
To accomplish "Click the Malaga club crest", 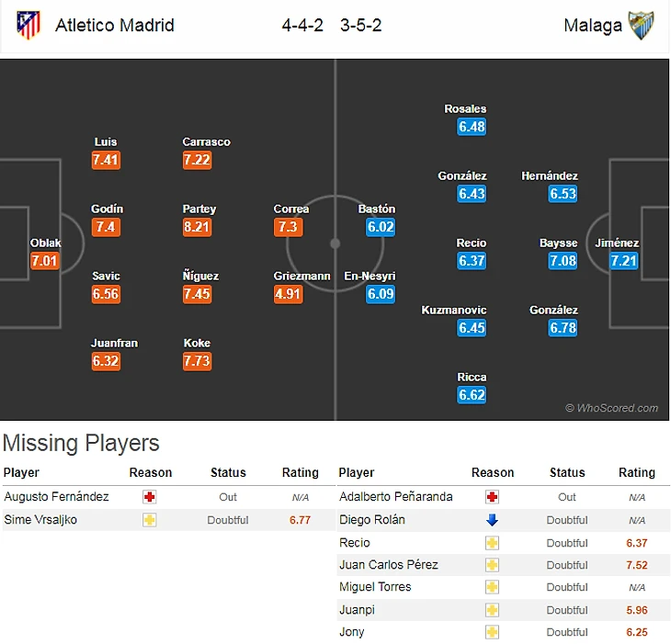I will (x=641, y=25).
